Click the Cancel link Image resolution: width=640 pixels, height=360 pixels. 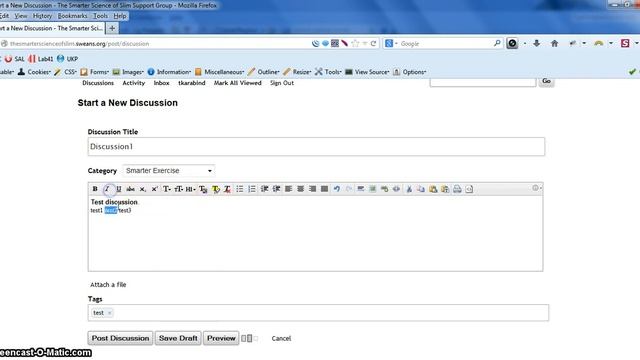coord(281,338)
